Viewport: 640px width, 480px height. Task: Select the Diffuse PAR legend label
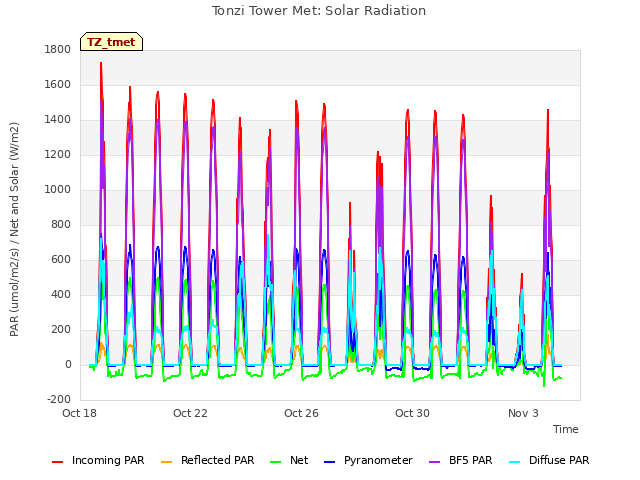tap(559, 460)
